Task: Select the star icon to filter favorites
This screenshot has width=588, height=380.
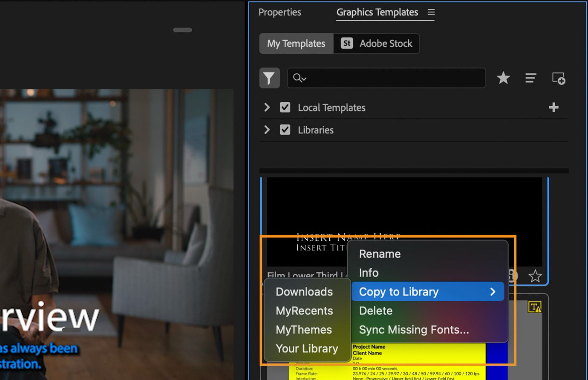Action: coord(503,78)
